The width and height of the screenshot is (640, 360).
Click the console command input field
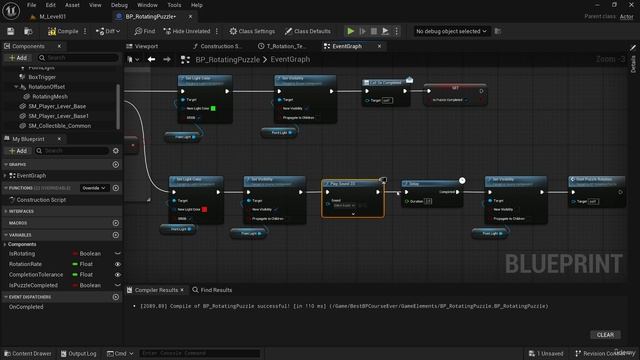coord(200,353)
